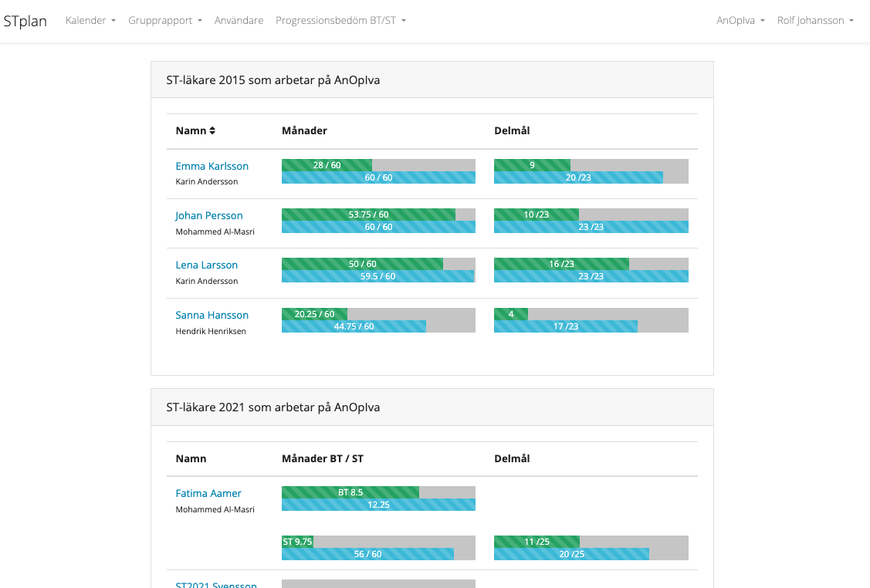The height and width of the screenshot is (588, 870).
Task: Click the STplan home link
Action: 25,21
